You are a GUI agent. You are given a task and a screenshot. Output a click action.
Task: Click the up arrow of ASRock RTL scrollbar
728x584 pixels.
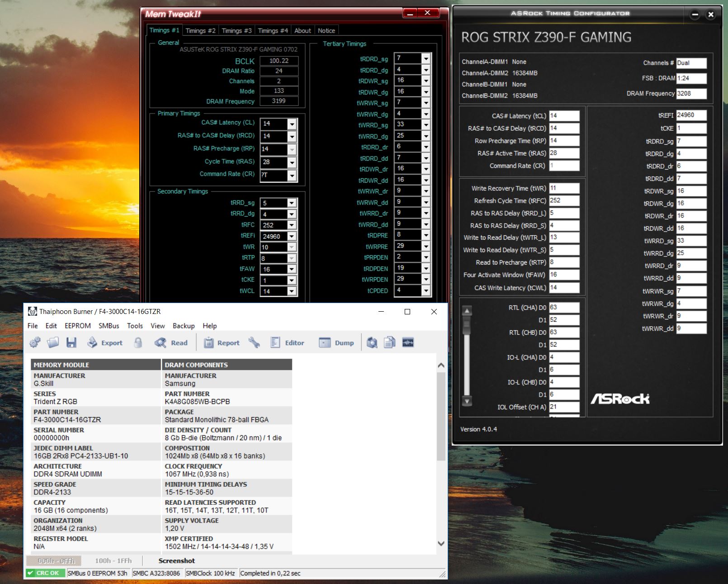pos(467,310)
